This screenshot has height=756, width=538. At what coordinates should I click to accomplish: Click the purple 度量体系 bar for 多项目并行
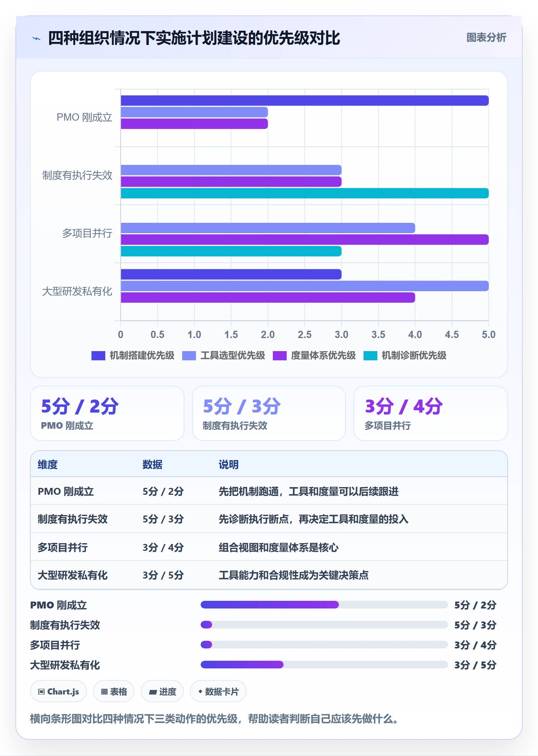pos(305,240)
